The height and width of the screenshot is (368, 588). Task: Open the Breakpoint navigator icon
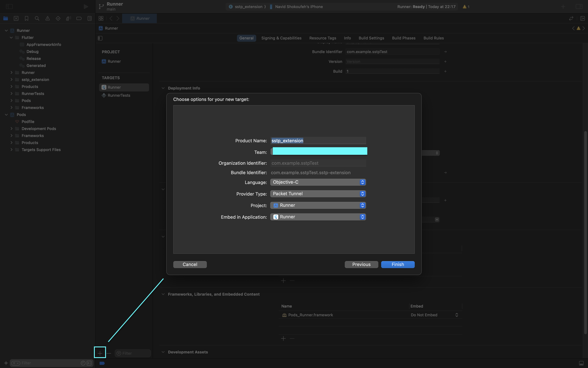coord(79,18)
